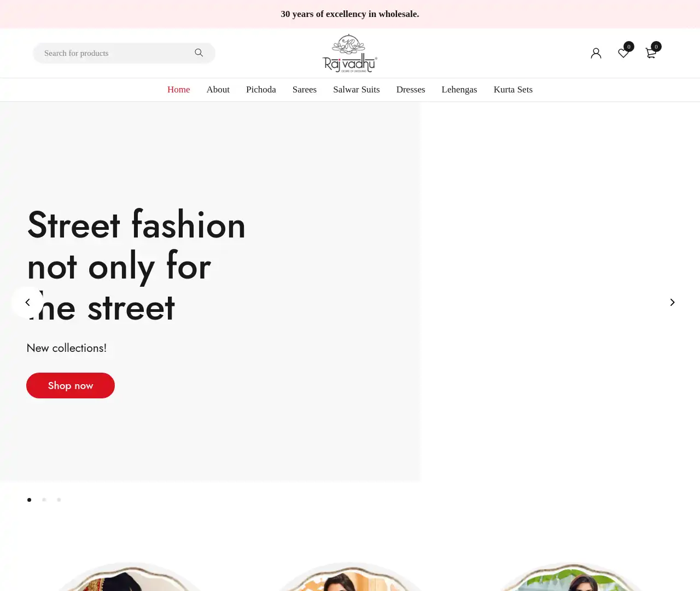
Task: Click the search magnifier icon
Action: [199, 53]
